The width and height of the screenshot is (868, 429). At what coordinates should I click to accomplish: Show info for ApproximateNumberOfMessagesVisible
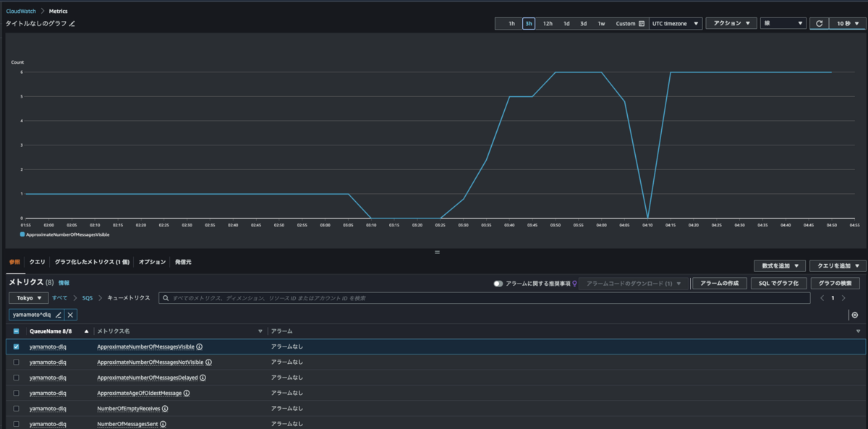click(x=199, y=347)
